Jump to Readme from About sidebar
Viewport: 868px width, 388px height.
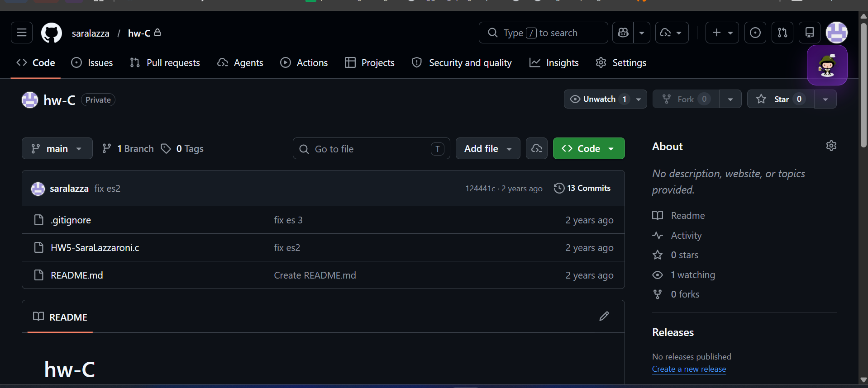click(x=678, y=216)
